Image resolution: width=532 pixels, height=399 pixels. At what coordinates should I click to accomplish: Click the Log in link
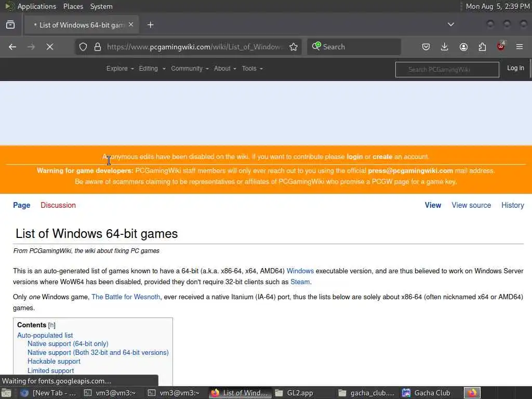click(515, 68)
